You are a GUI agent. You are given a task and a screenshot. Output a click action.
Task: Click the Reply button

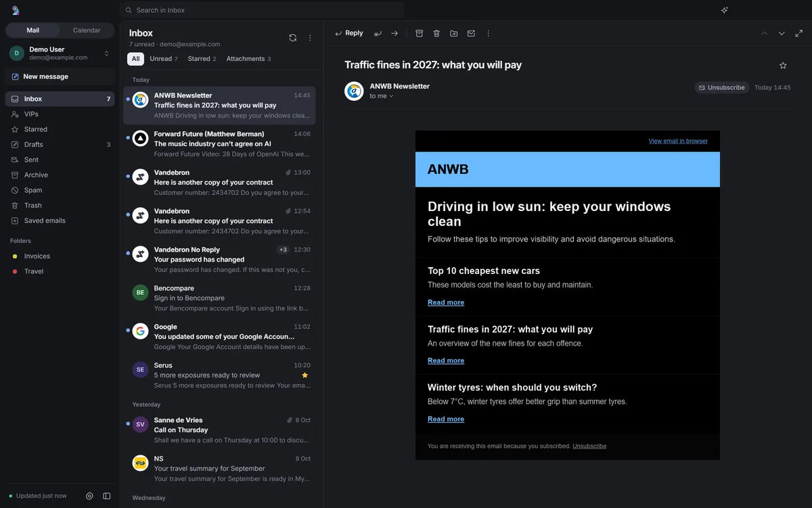coord(349,33)
